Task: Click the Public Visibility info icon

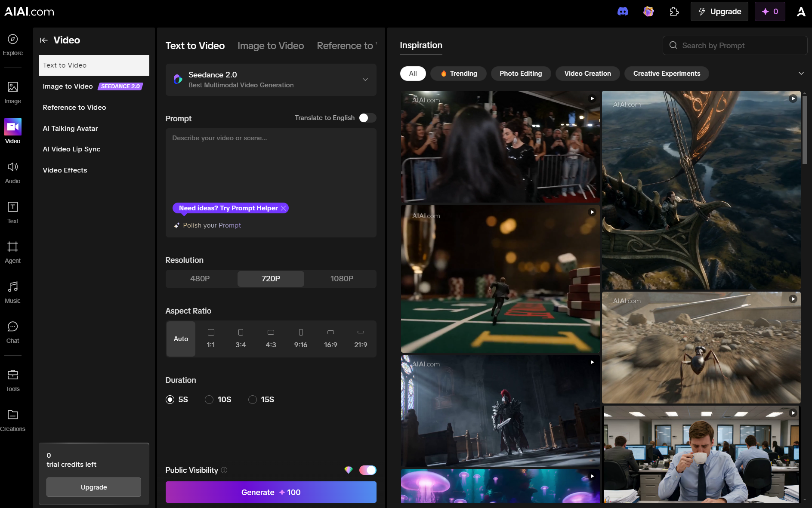Action: [x=224, y=470]
